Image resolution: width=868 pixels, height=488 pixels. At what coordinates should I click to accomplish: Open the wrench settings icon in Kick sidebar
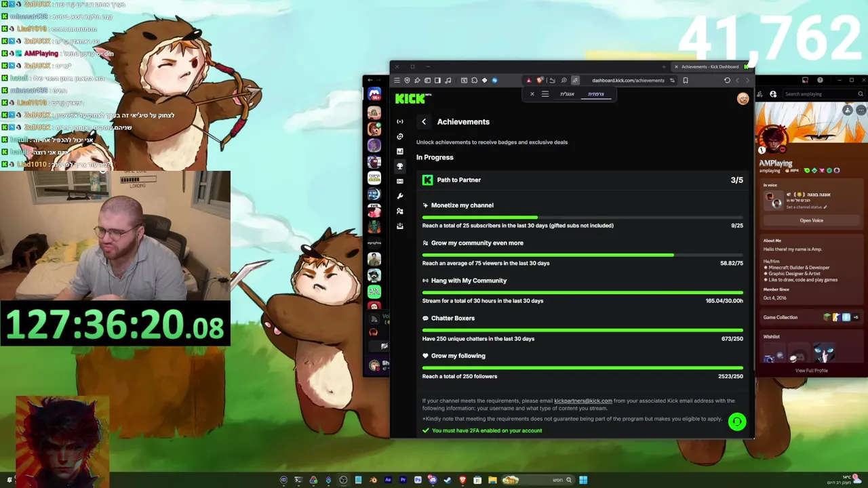400,196
